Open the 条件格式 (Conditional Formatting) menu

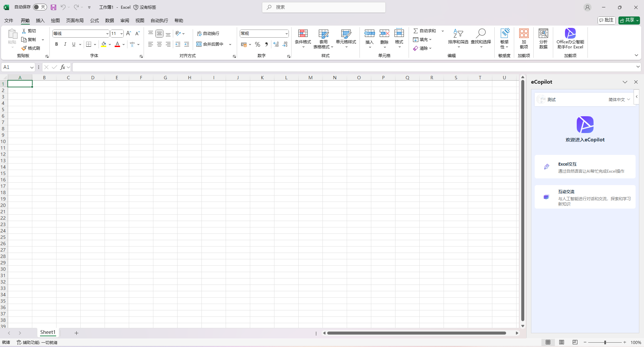(x=302, y=39)
